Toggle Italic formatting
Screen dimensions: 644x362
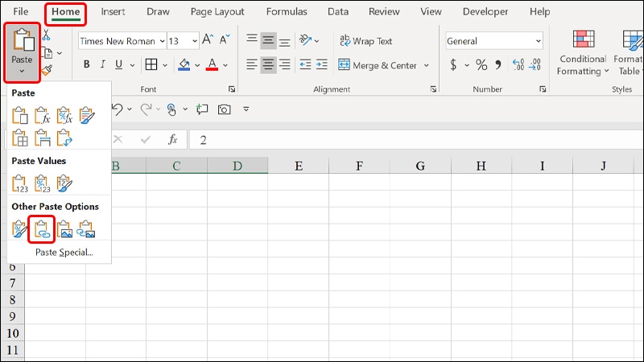point(103,64)
